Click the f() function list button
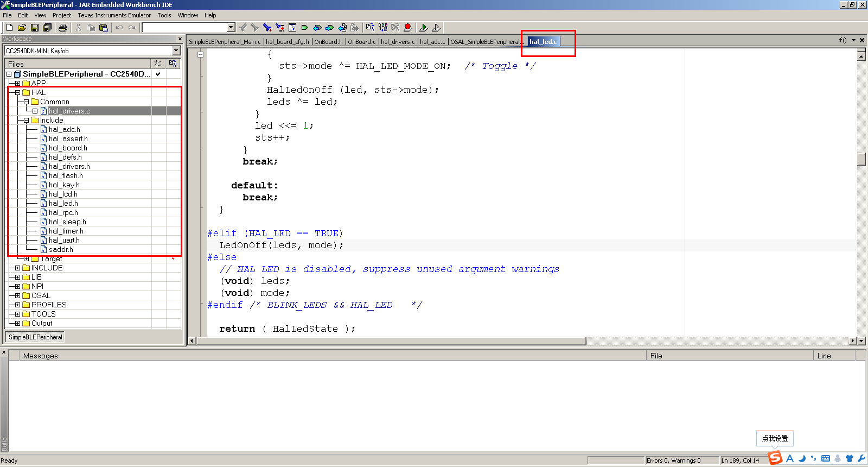The height and width of the screenshot is (467, 868). 843,40
